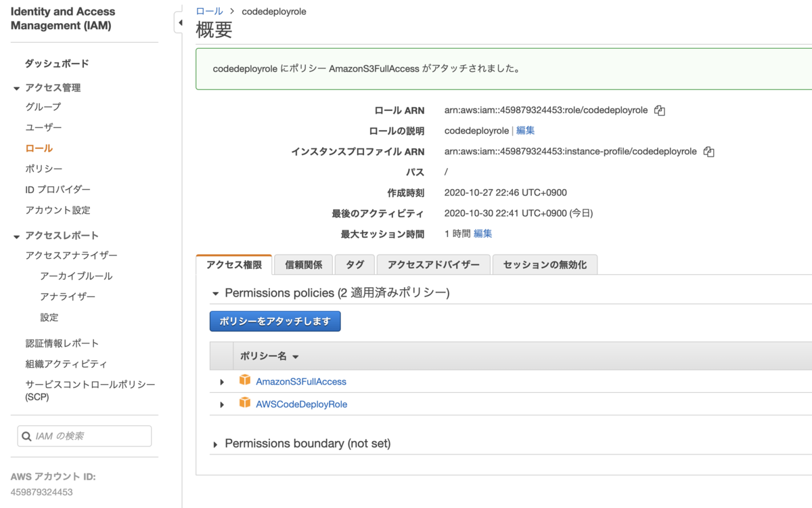The image size is (812, 508).
Task: Open アーカイブルール in the sidebar
Action: point(76,276)
